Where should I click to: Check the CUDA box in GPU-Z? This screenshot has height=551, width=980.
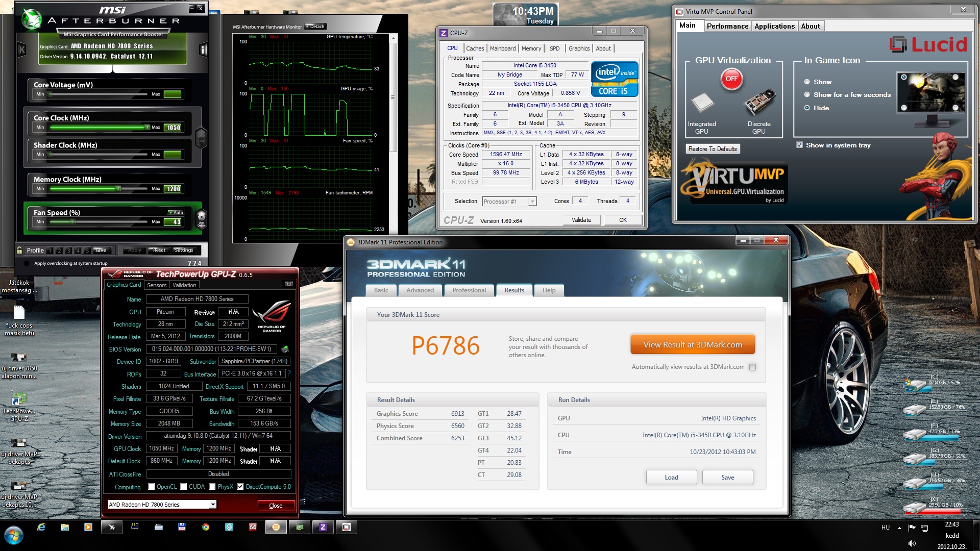pyautogui.click(x=183, y=487)
